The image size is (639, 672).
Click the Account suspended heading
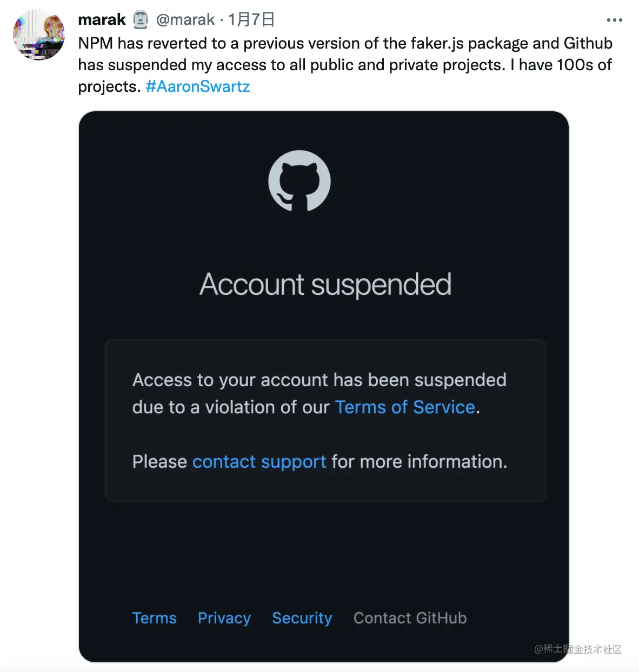pyautogui.click(x=325, y=285)
